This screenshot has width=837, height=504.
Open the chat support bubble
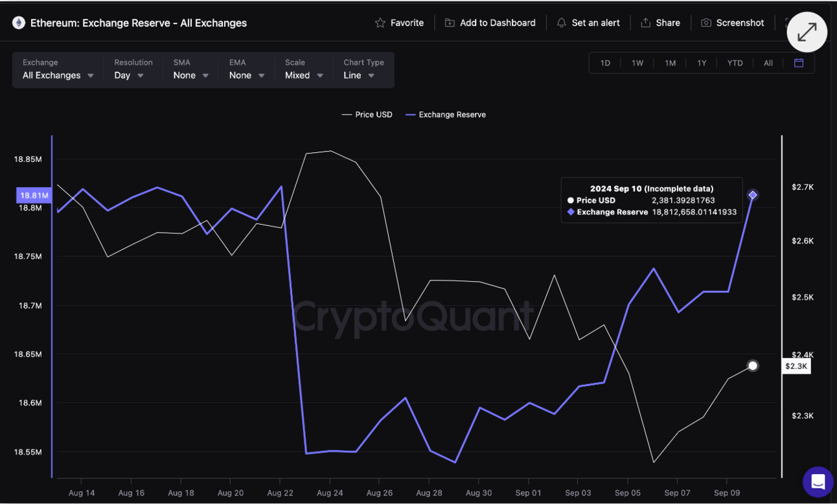click(x=818, y=481)
